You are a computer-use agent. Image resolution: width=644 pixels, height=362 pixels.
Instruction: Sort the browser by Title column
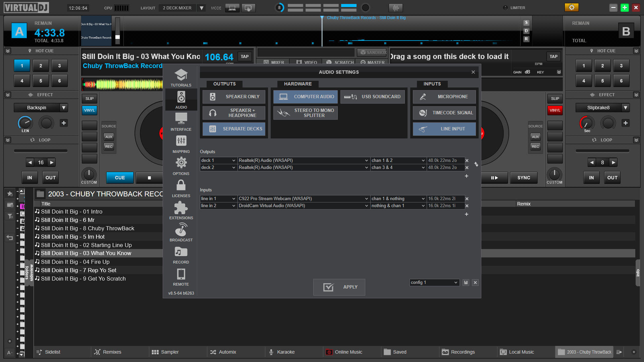[x=46, y=204]
